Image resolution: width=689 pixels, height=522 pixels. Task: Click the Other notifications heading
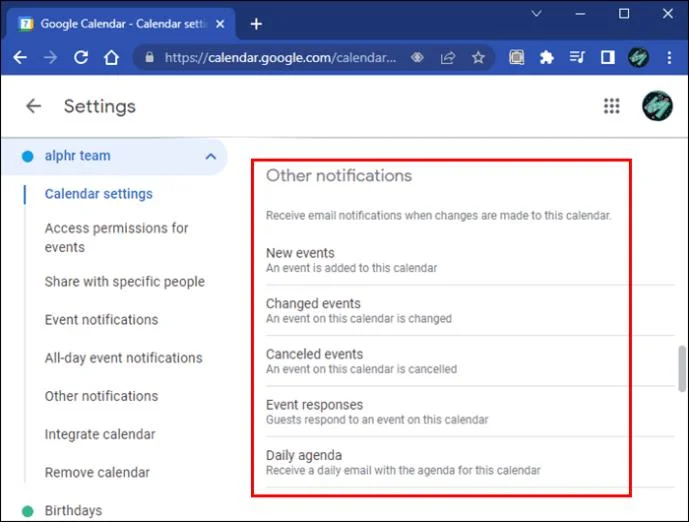coord(339,176)
